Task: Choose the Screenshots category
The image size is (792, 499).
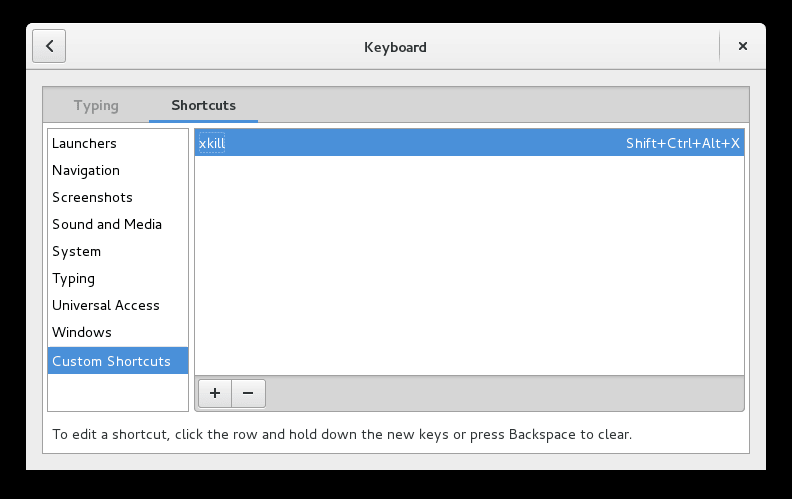Action: [x=92, y=197]
